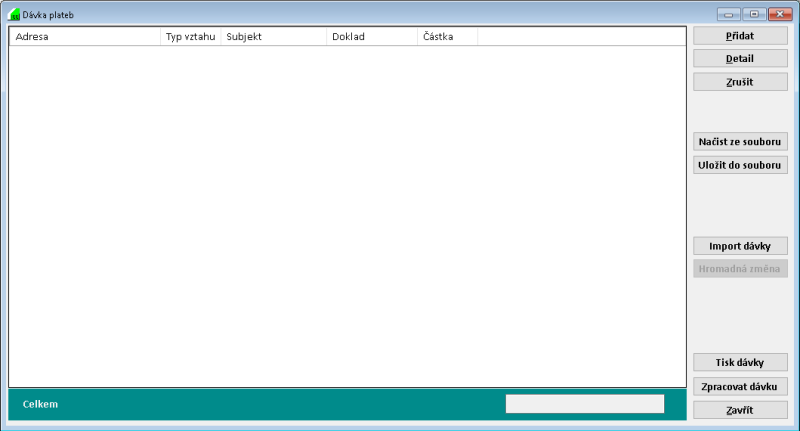Maximize the Dávka plateb window
Viewport: 800px width, 431px height.
[752, 15]
